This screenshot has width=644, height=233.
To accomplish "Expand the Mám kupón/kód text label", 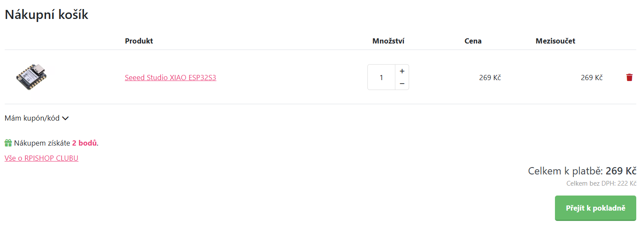I will tap(32, 118).
